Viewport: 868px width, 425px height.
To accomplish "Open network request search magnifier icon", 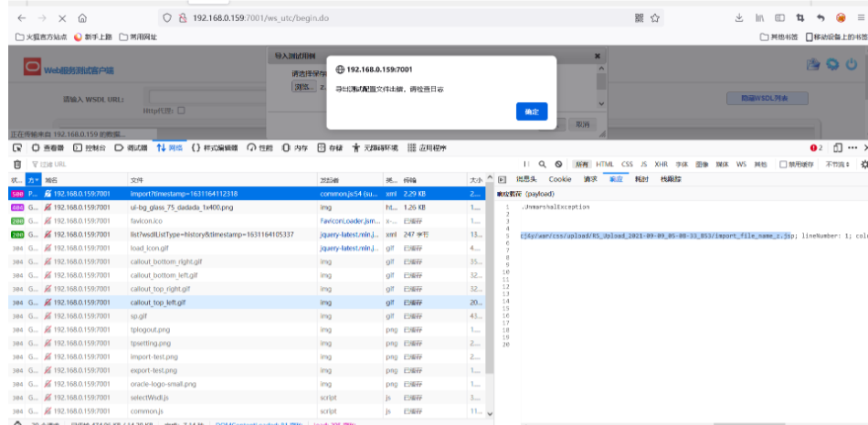I will click(x=543, y=165).
